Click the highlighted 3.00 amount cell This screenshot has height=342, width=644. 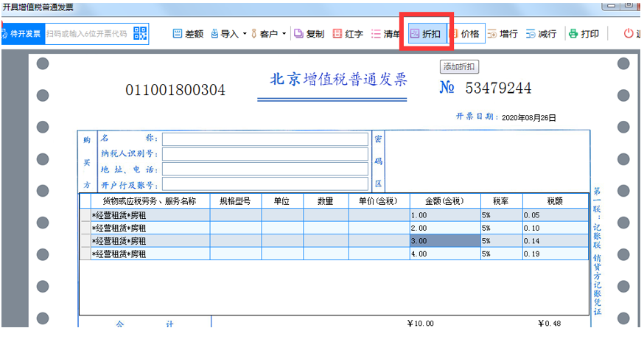pyautogui.click(x=445, y=241)
